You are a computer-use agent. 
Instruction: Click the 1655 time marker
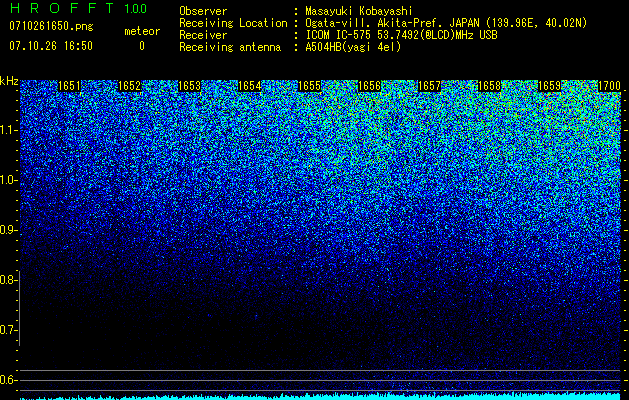(x=309, y=86)
